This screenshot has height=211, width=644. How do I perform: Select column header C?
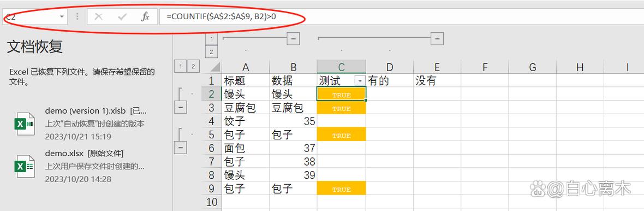tap(341, 67)
